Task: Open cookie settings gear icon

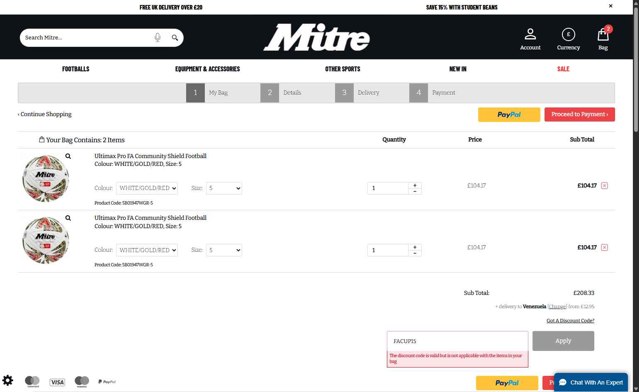Action: (7, 381)
